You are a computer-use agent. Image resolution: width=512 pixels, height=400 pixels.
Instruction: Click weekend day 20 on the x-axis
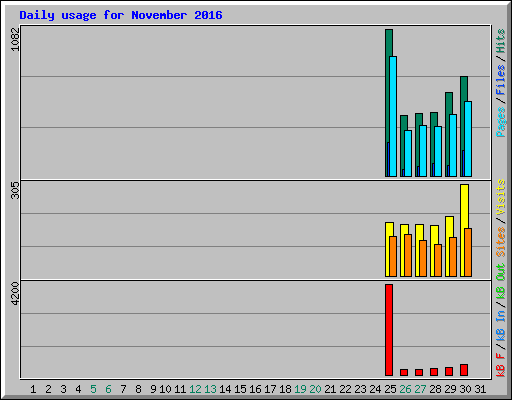tap(315, 389)
